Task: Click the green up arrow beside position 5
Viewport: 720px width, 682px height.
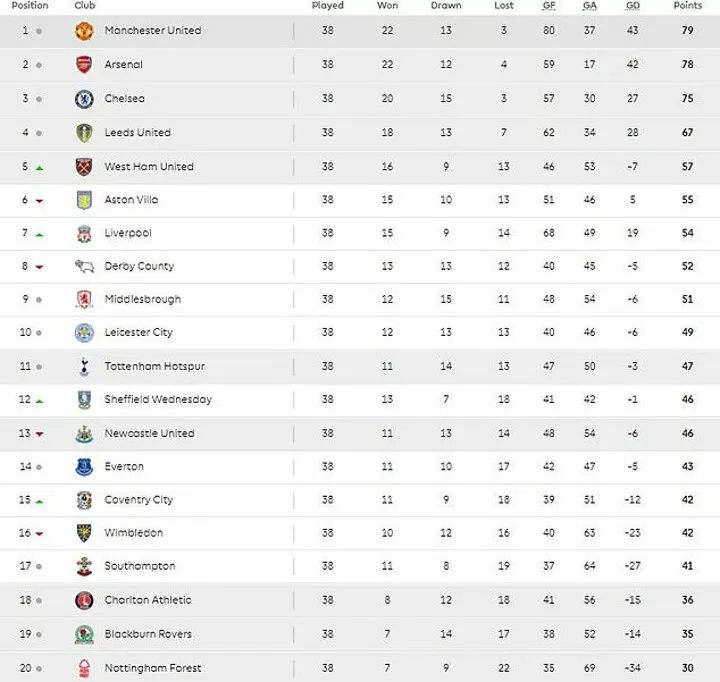Action: [39, 168]
